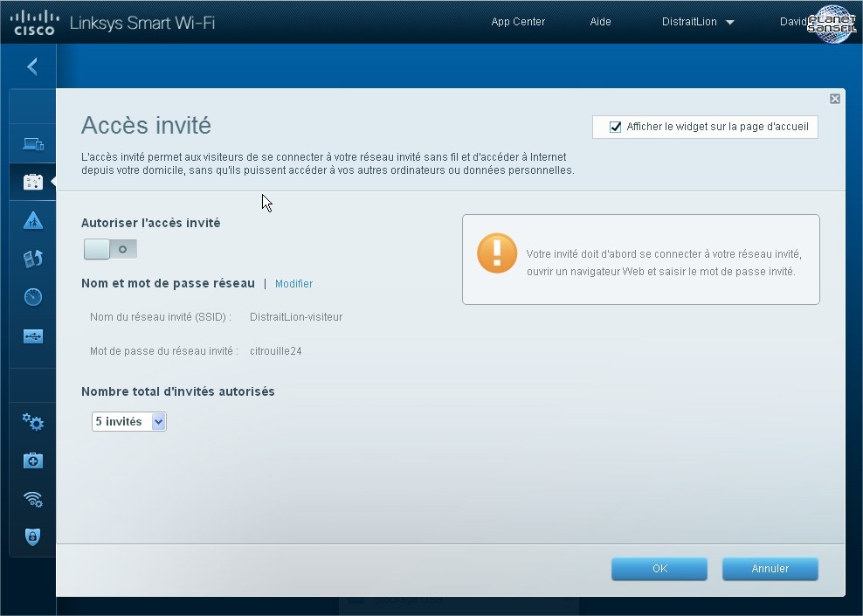863x616 pixels.
Task: Confirm with the OK button
Action: [659, 569]
